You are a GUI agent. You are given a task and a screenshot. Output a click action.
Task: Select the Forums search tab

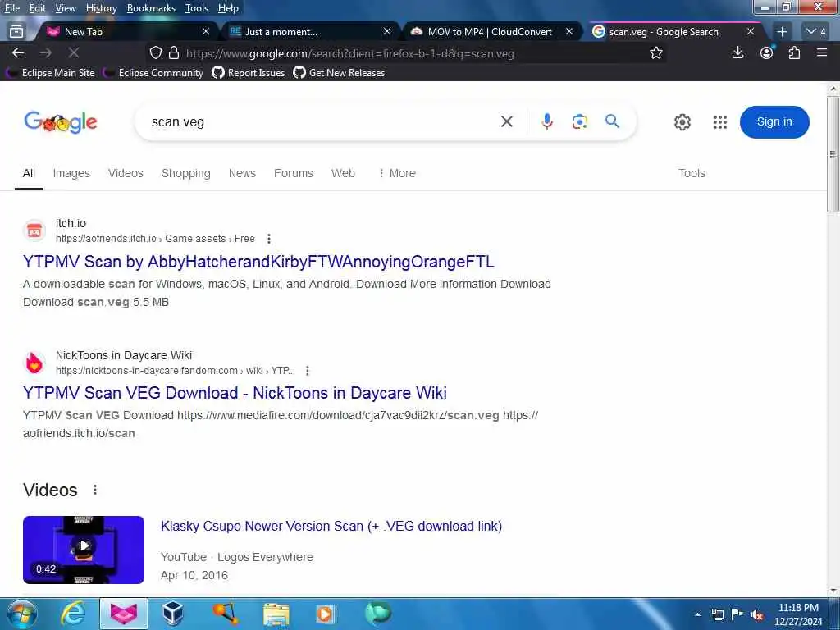pos(293,173)
